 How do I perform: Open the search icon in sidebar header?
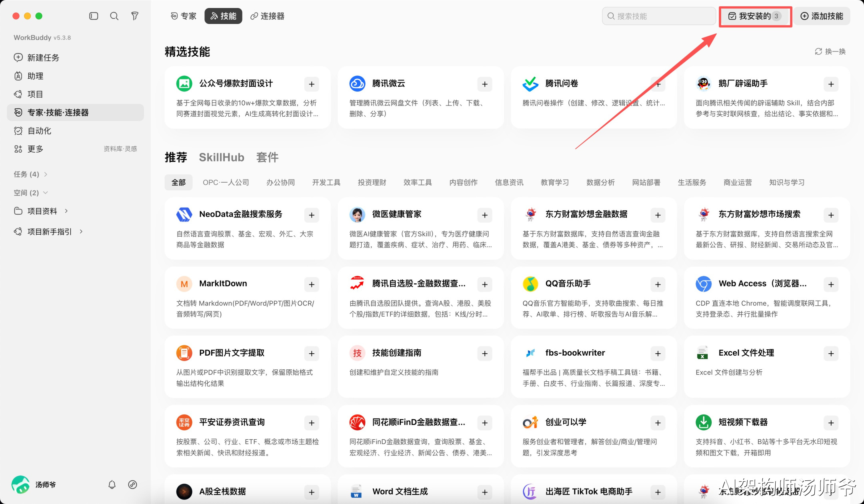pos(114,16)
